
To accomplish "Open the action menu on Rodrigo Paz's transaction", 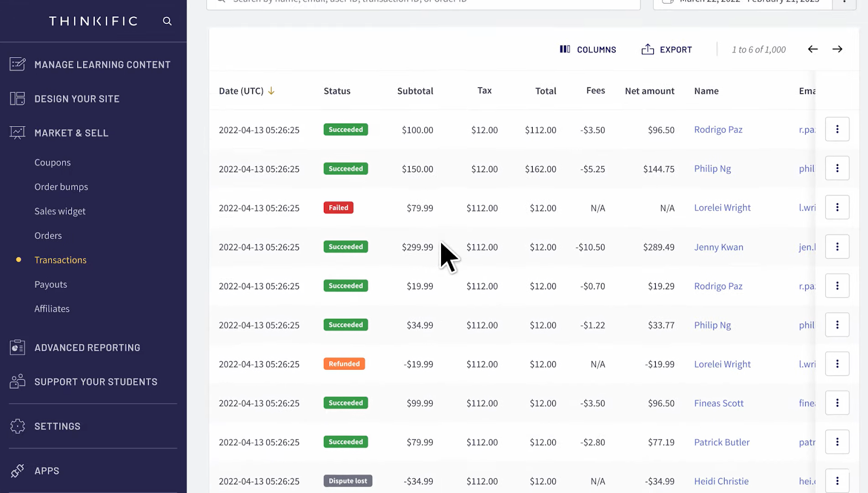I will (x=837, y=129).
